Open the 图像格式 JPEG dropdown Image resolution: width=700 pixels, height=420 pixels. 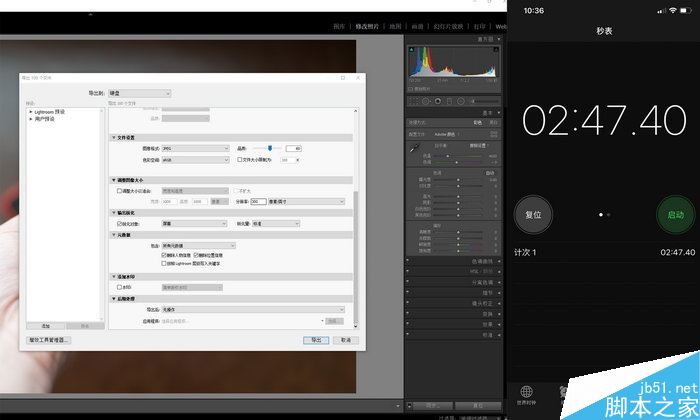click(x=196, y=148)
